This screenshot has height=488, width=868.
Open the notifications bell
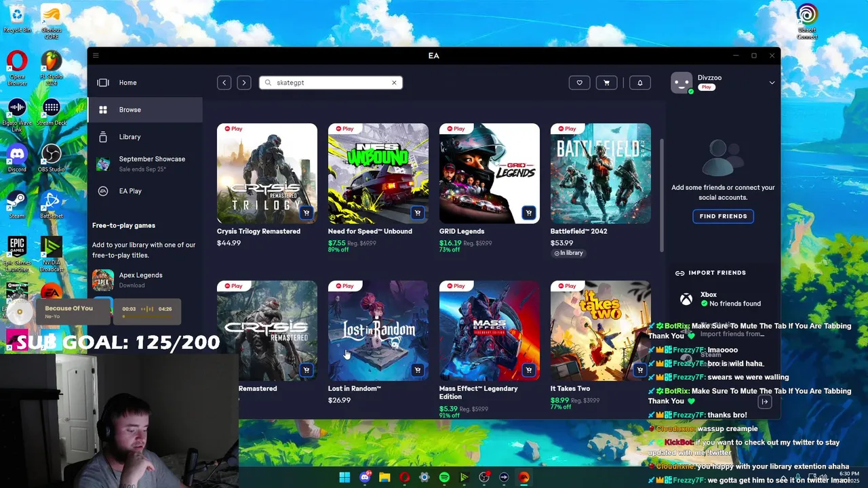click(x=640, y=83)
